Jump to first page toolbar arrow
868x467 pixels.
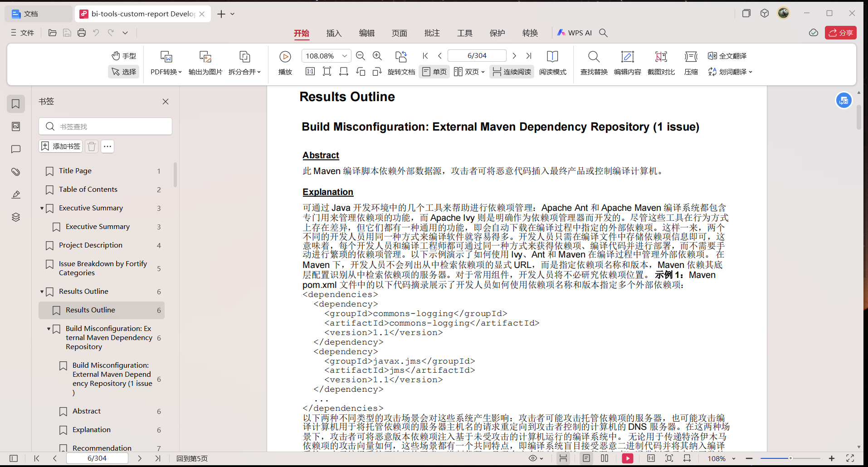click(425, 56)
